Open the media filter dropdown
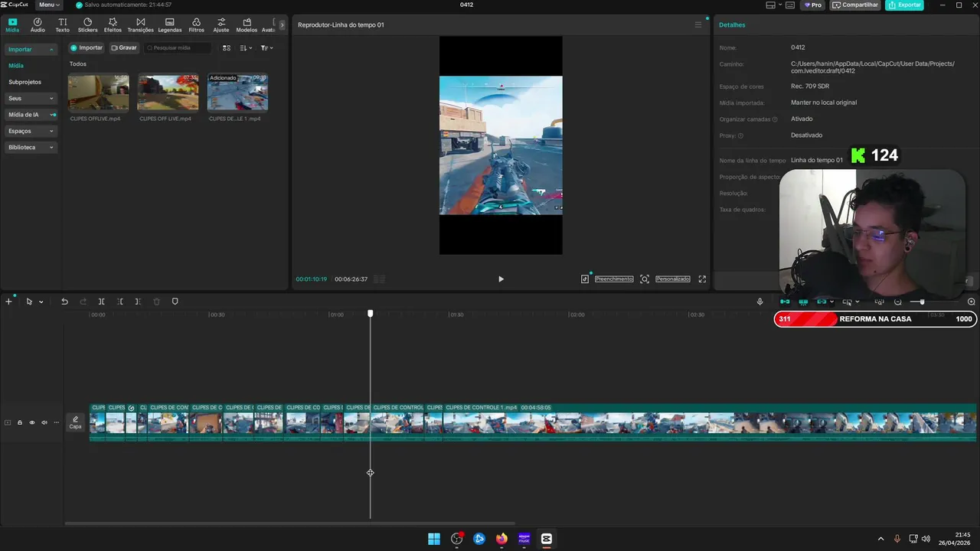 (x=266, y=47)
